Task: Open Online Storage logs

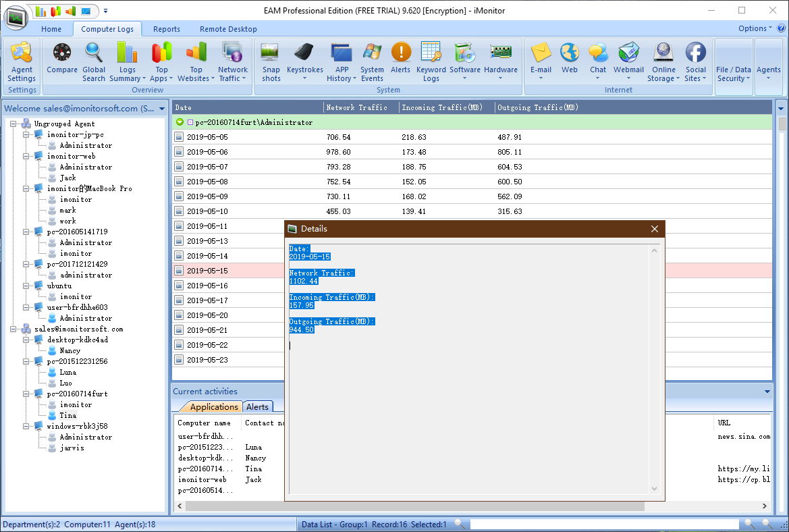Action: point(663,62)
